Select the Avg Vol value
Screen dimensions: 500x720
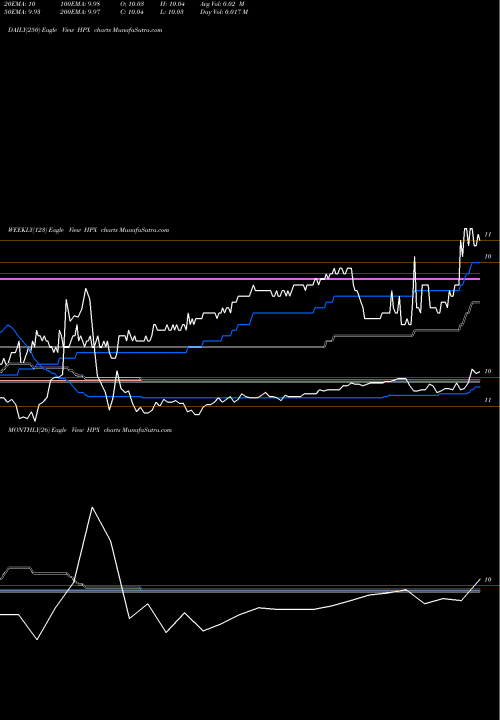(222, 4)
